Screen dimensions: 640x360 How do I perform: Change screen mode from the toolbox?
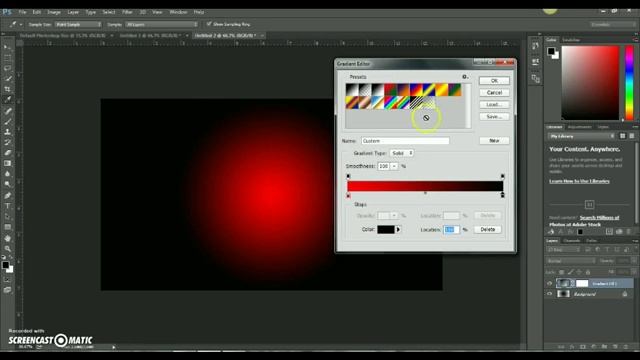coord(7,290)
